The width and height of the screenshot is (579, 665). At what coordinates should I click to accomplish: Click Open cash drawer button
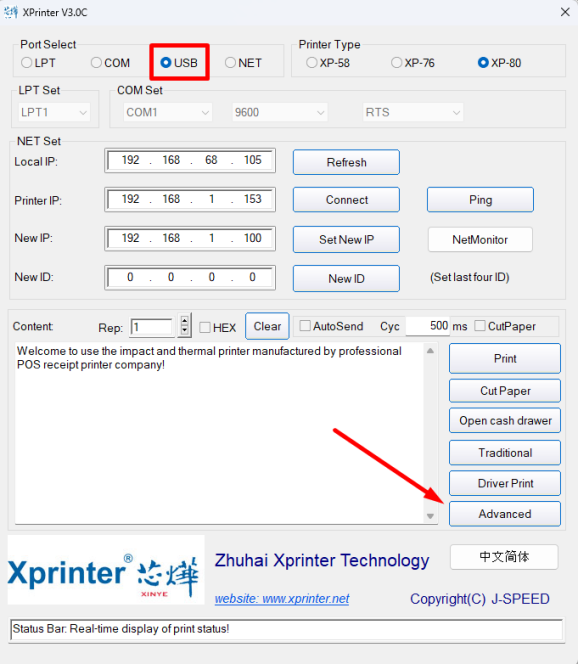[505, 421]
